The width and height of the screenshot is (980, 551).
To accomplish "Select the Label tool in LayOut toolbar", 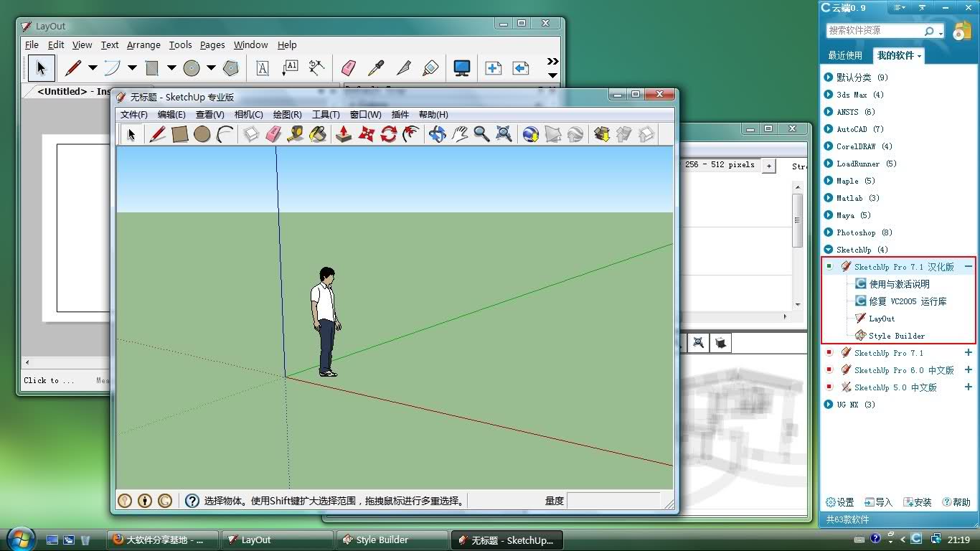I will (290, 68).
